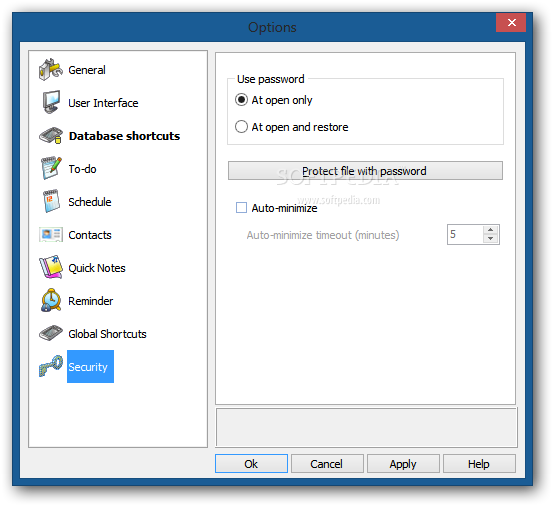Image resolution: width=553 pixels, height=506 pixels.
Task: Go to the To-do settings
Action: [x=82, y=169]
